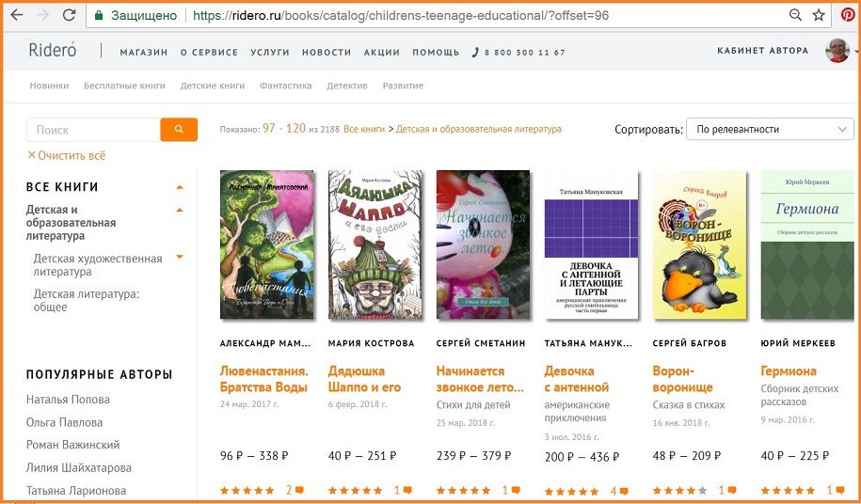This screenshot has height=504, width=861.
Task: Click the star rating under Ворон-воронище
Action: [679, 491]
